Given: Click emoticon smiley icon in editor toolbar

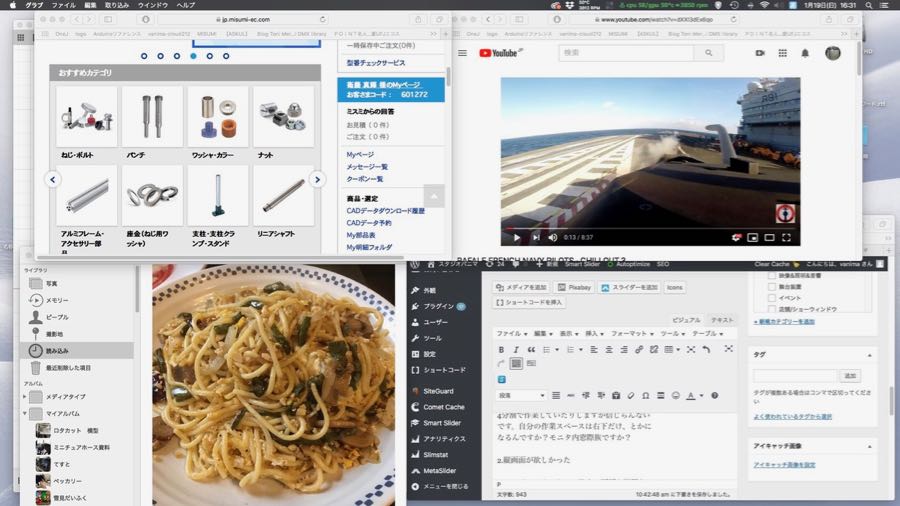Looking at the screenshot, I should 675,395.
